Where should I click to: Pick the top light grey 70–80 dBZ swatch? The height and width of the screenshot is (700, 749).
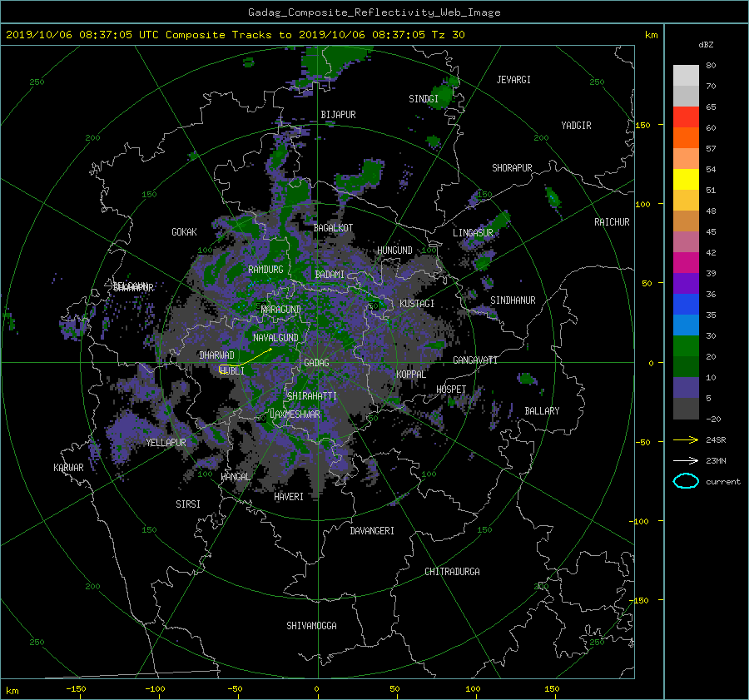click(x=686, y=76)
